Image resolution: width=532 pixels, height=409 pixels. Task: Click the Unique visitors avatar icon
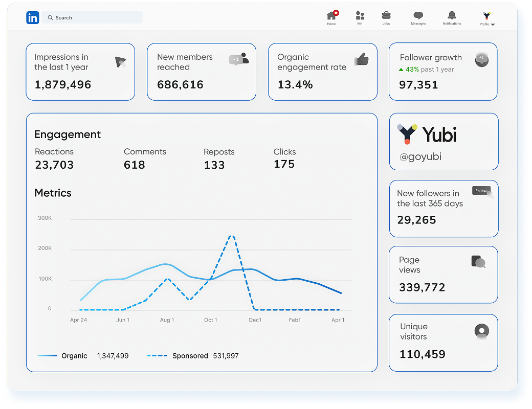481,331
